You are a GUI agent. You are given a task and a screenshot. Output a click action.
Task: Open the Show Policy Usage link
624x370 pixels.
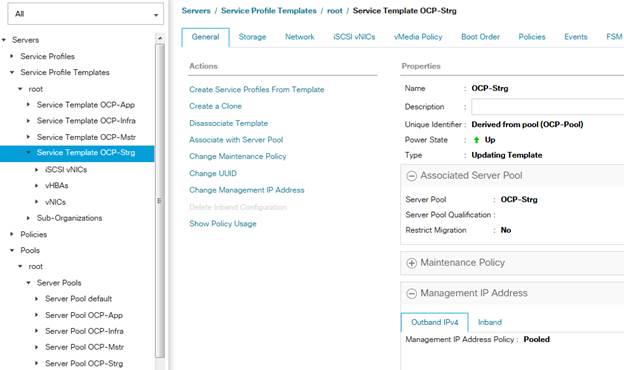tap(223, 224)
